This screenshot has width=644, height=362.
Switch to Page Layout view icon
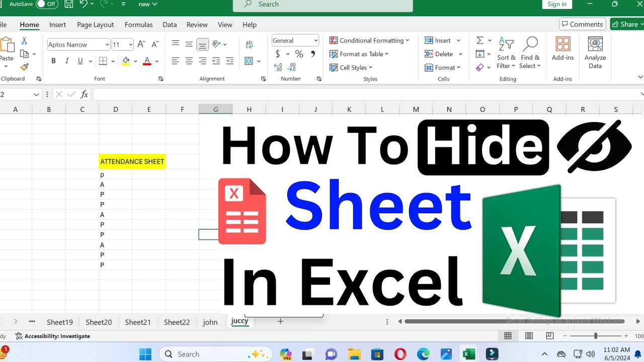(x=529, y=336)
